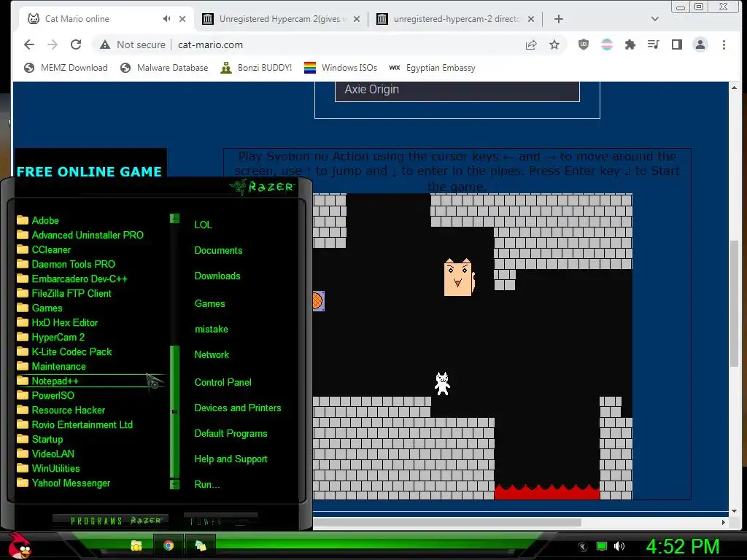Viewport: 747px width, 560px height.
Task: Share this page icon
Action: [x=531, y=44]
